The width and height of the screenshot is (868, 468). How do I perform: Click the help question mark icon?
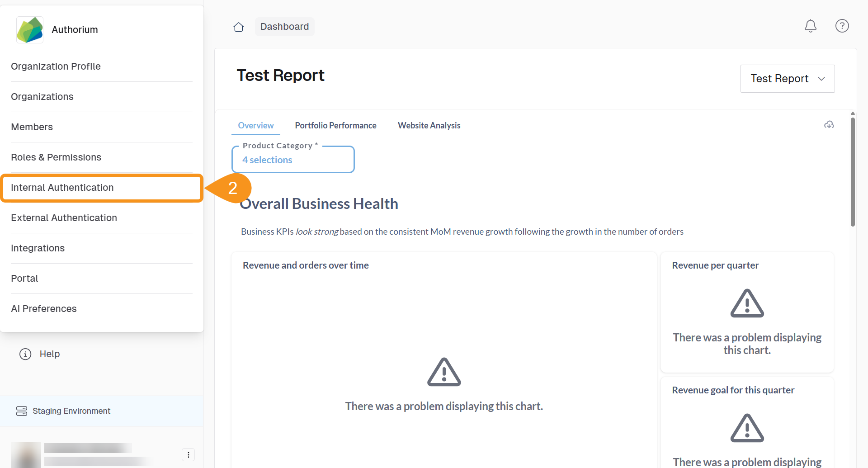pos(842,26)
